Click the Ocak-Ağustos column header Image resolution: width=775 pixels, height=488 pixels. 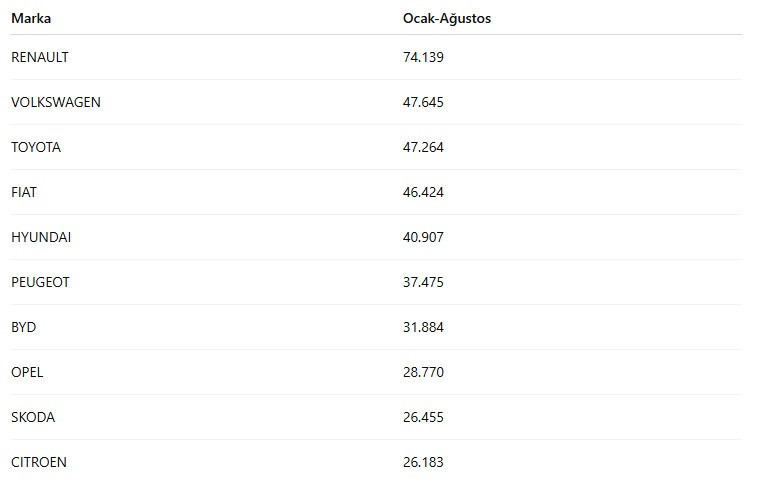[x=446, y=19]
